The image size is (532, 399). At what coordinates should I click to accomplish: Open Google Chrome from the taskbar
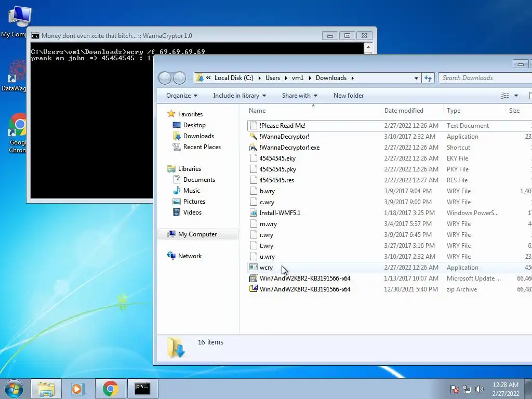110,389
